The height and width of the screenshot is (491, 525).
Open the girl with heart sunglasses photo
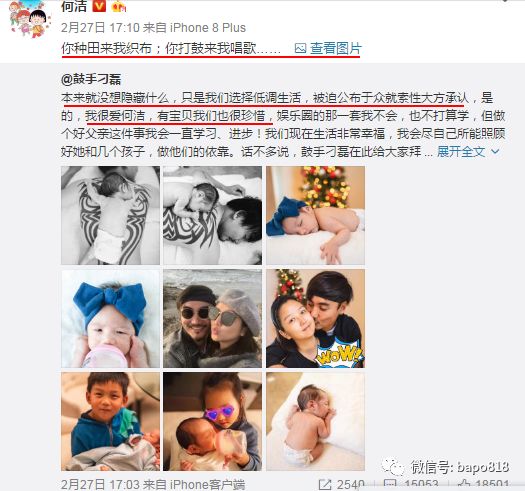tap(213, 421)
